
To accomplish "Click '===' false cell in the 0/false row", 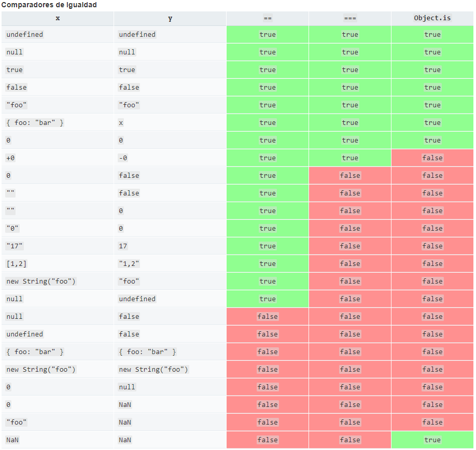I will 350,176.
